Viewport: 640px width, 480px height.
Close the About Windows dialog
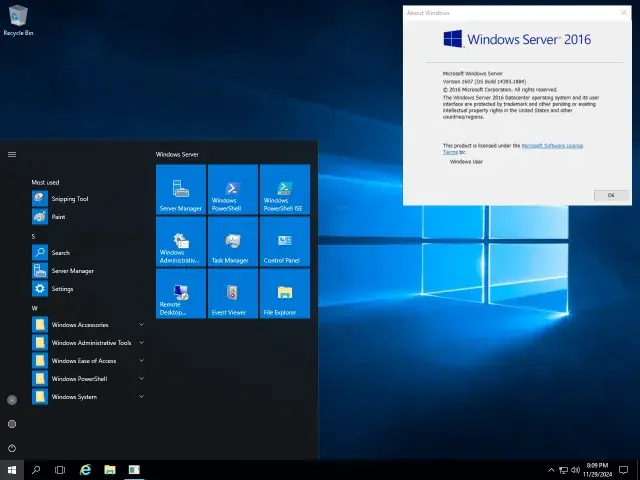click(624, 13)
